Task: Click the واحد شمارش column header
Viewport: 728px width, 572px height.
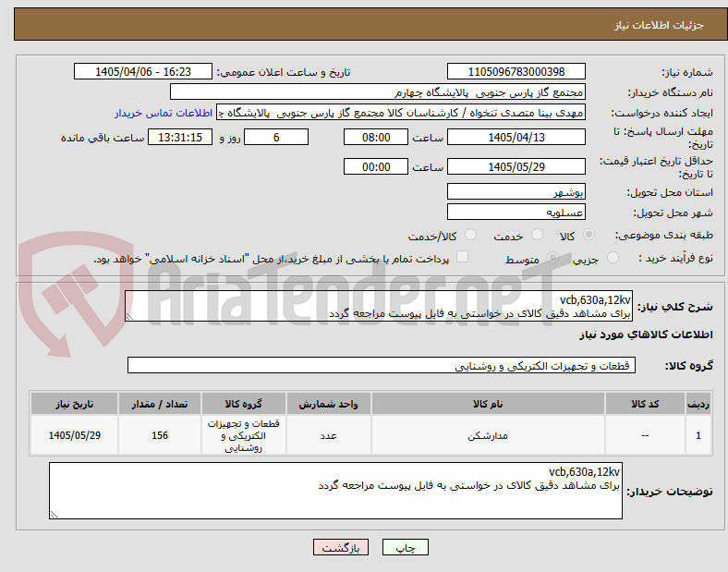Action: click(x=328, y=404)
